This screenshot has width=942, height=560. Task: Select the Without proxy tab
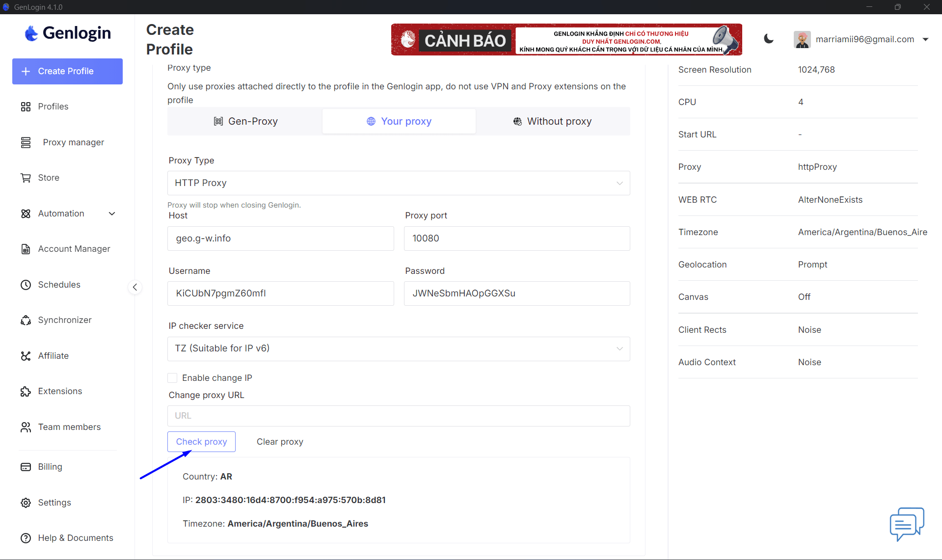pos(552,121)
